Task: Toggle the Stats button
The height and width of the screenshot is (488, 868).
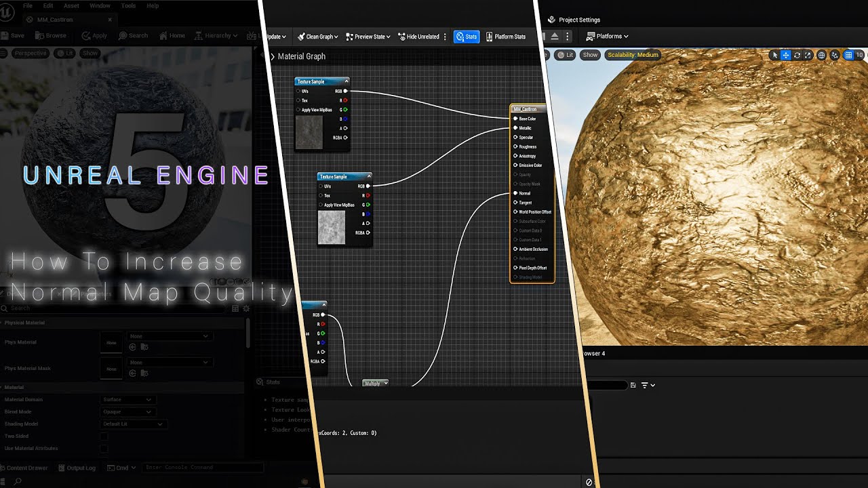Action: 466,37
